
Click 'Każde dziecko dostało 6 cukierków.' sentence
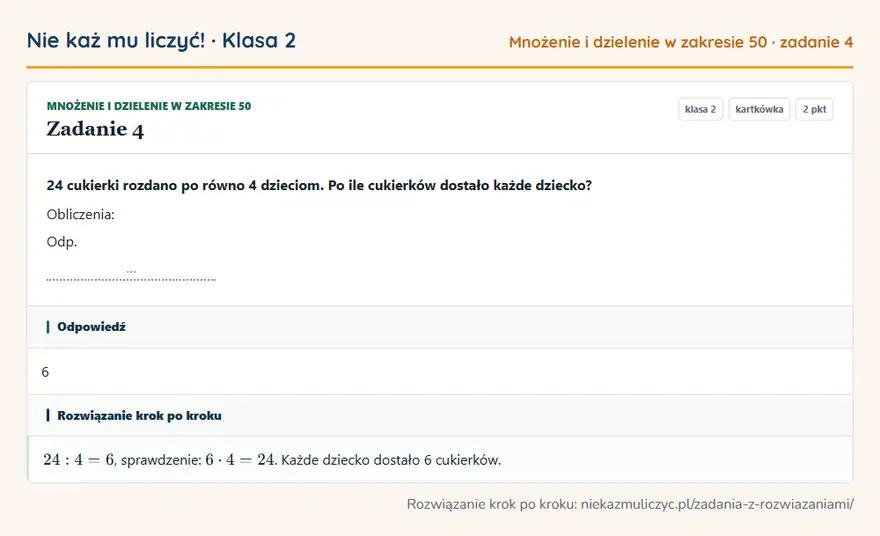click(x=391, y=460)
